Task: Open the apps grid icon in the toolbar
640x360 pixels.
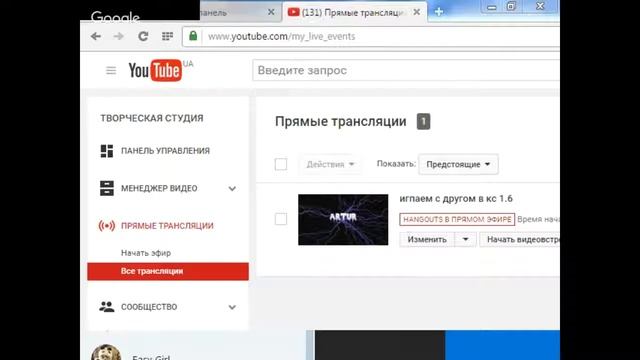Action: point(167,36)
